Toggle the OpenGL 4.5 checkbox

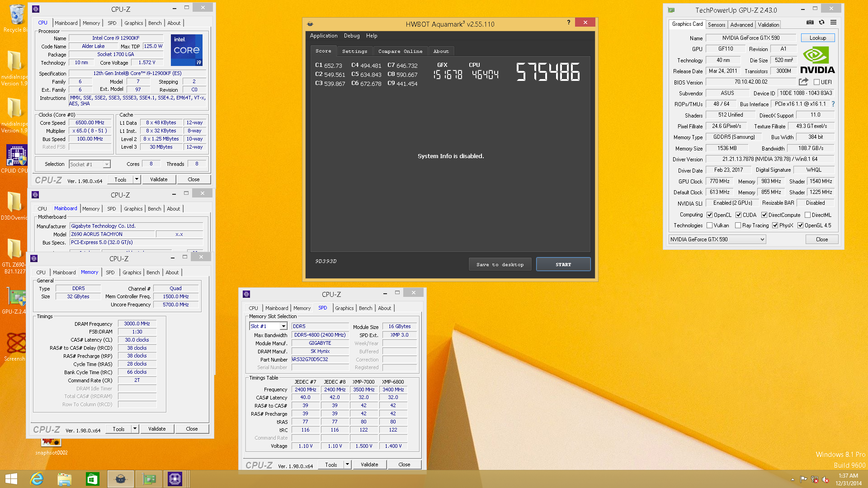point(801,225)
